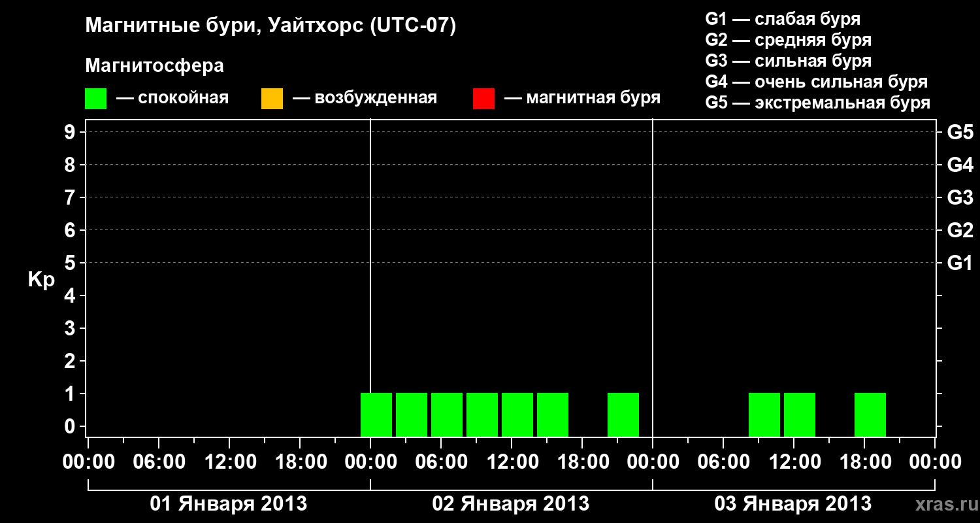Select the green bar around 15:00 on 02 January
The image size is (980, 523).
coord(553,414)
